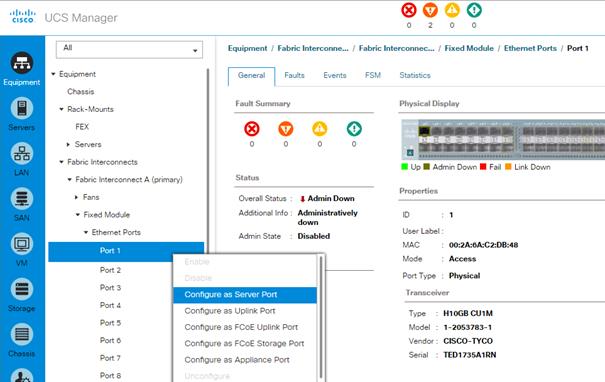The width and height of the screenshot is (605, 382).
Task: Expand the Servers tree node
Action: [68, 144]
